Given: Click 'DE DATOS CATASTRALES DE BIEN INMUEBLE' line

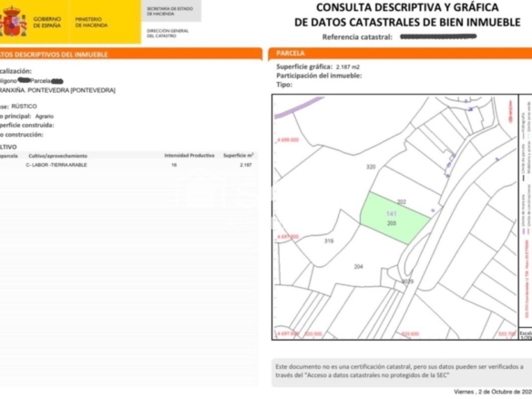Looking at the screenshot, I should [x=407, y=23].
